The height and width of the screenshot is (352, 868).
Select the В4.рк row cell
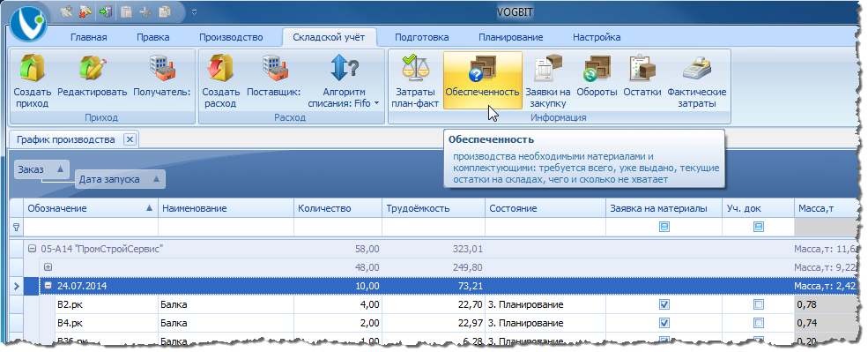click(106, 323)
